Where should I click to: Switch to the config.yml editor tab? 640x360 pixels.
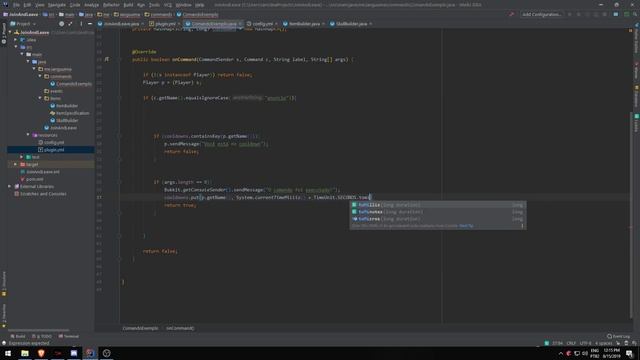click(x=262, y=24)
